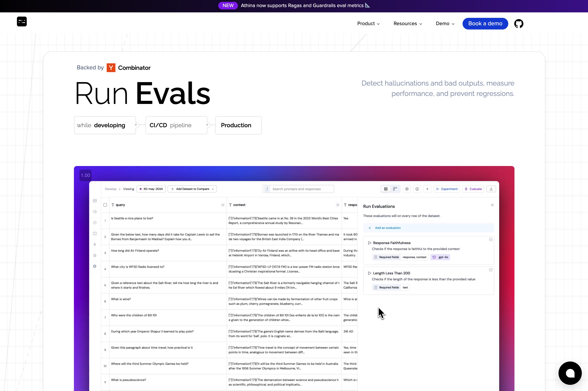The width and height of the screenshot is (588, 391).
Task: Click the info circle icon in toolbar
Action: (417, 189)
